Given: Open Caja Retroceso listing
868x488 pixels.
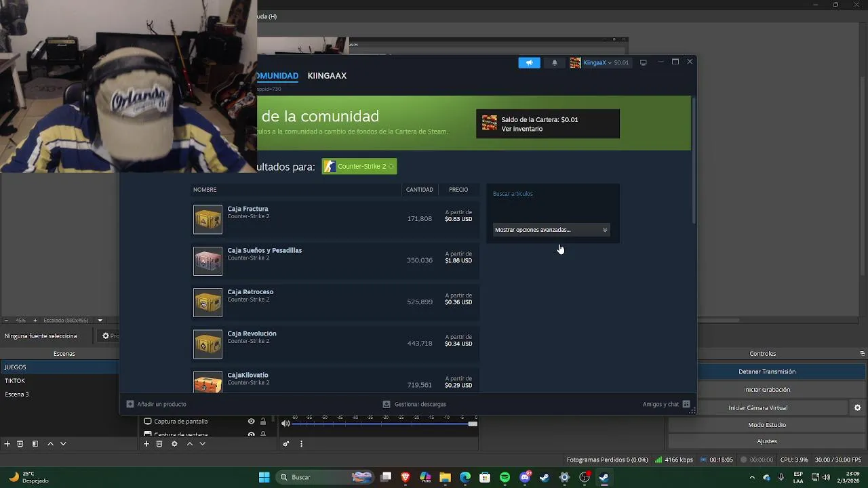Looking at the screenshot, I should click(336, 302).
